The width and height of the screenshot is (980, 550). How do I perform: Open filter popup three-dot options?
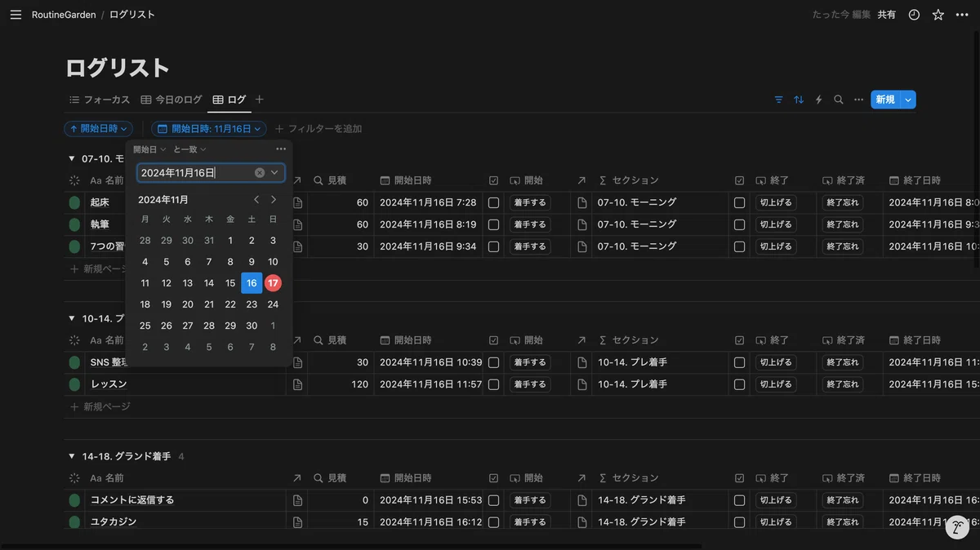(x=281, y=149)
